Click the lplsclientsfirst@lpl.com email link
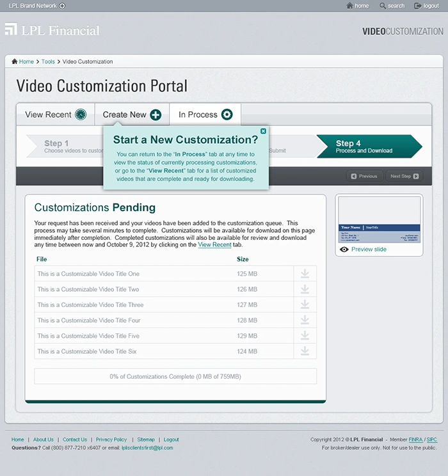The height and width of the screenshot is (476, 448). tap(147, 448)
